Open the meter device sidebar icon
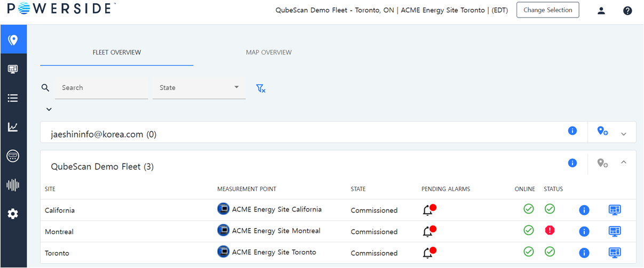The image size is (644, 268). click(13, 156)
